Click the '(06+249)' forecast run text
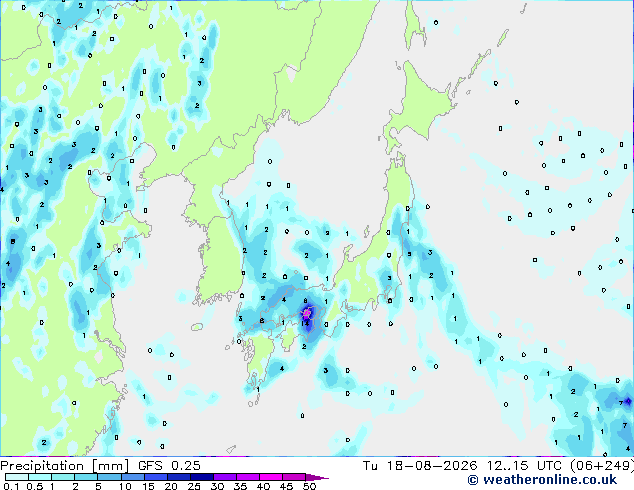 click(x=602, y=466)
